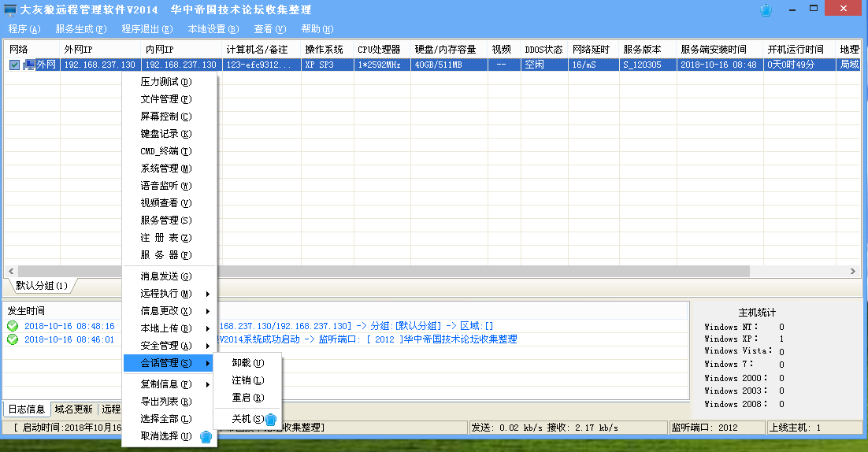The height and width of the screenshot is (452, 868).
Task: Click host list scrollbar right arrow
Action: coord(853,271)
